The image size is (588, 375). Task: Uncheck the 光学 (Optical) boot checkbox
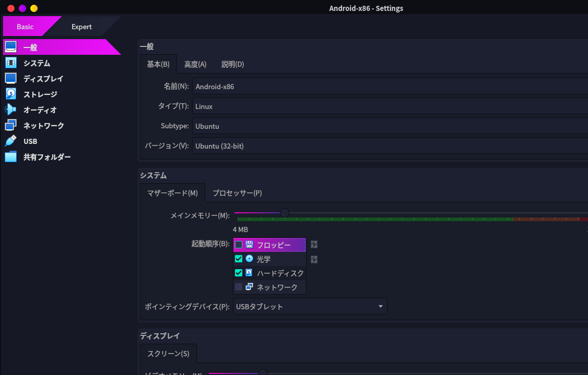(239, 259)
